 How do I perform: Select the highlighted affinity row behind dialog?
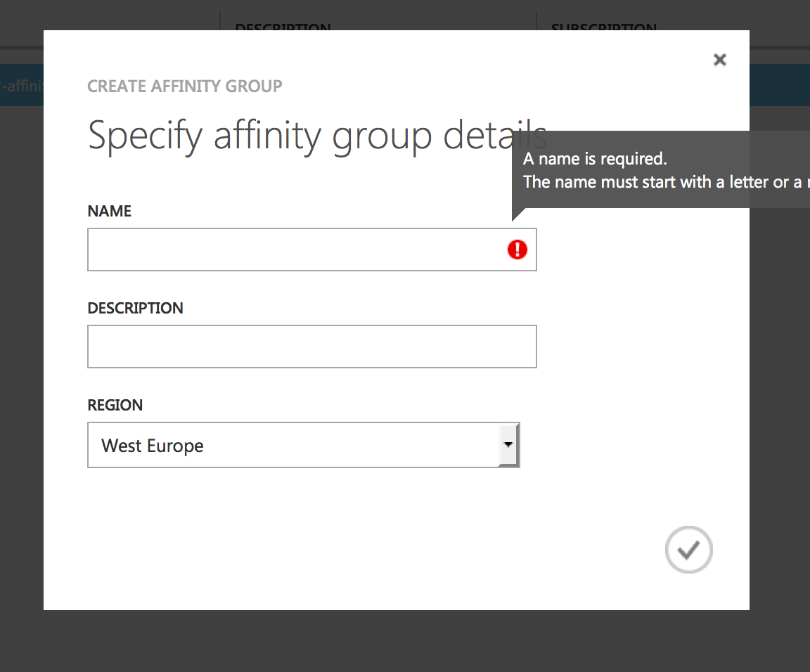(x=21, y=86)
